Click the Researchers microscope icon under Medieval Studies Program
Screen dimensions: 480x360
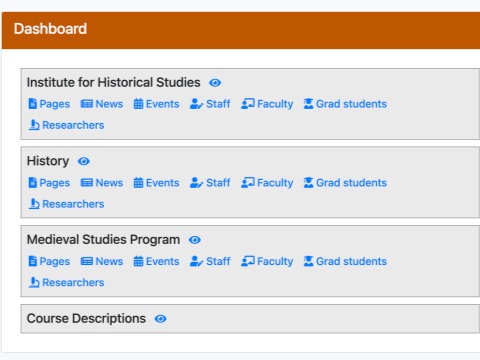(34, 282)
